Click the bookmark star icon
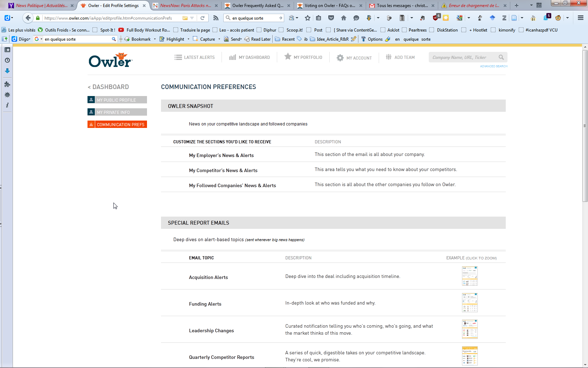 308,18
